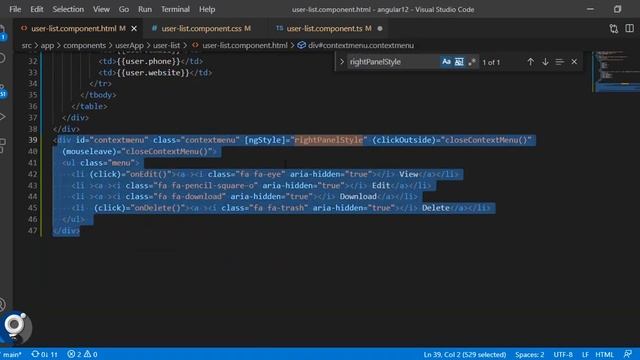Close the find widget
This screenshot has width=640, height=360.
click(574, 62)
